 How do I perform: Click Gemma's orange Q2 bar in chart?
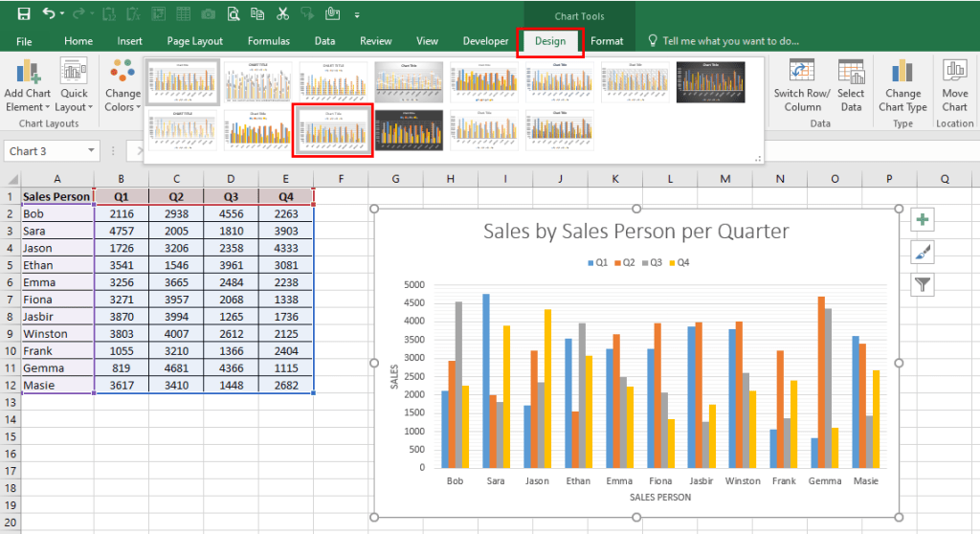tap(821, 382)
